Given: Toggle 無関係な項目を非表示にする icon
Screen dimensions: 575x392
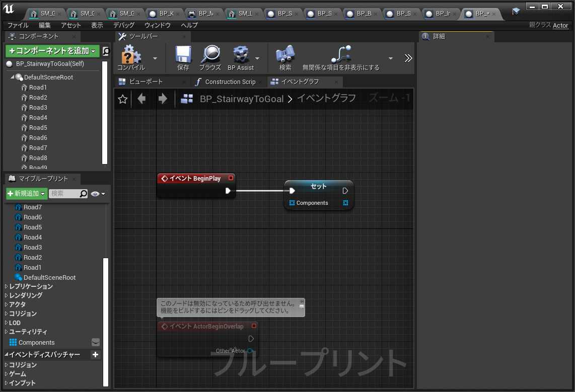Looking at the screenshot, I should pos(341,54).
